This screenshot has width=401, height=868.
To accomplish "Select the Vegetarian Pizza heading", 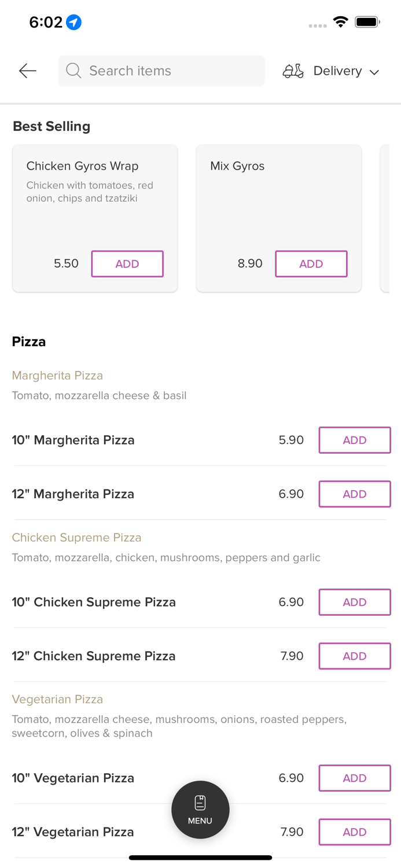I will [57, 700].
